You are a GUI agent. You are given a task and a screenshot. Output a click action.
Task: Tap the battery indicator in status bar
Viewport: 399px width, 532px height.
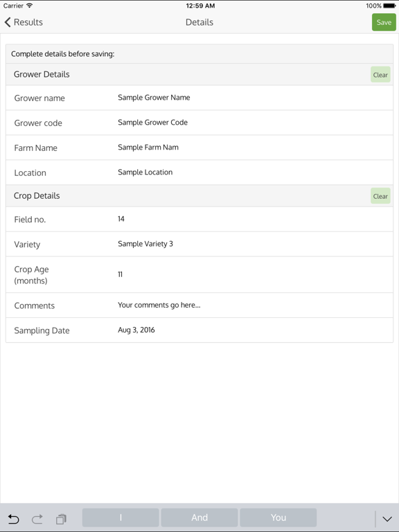click(389, 6)
